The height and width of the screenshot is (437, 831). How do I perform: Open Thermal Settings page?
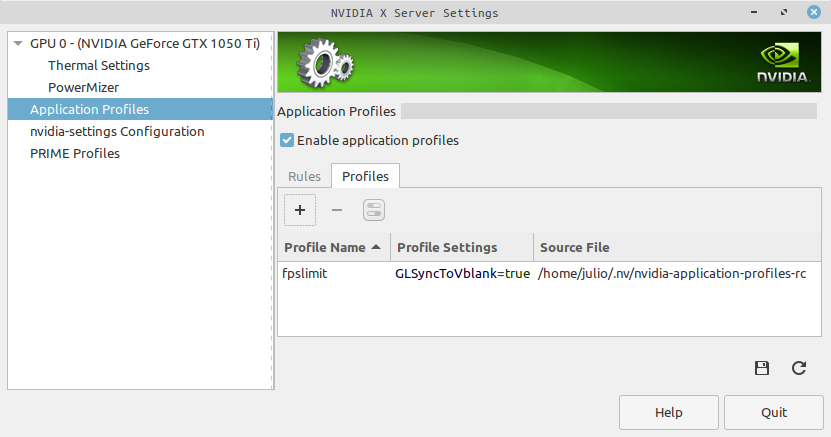pyautogui.click(x=99, y=66)
